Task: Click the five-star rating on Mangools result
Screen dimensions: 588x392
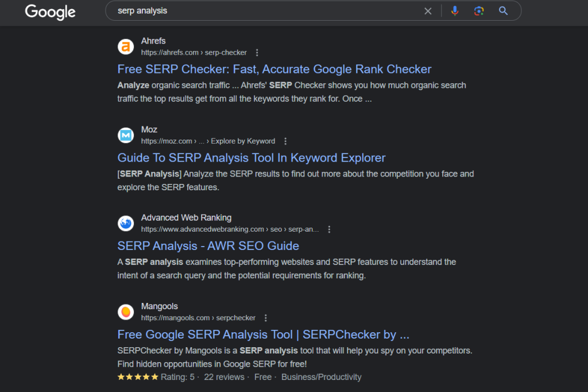Action: 137,376
